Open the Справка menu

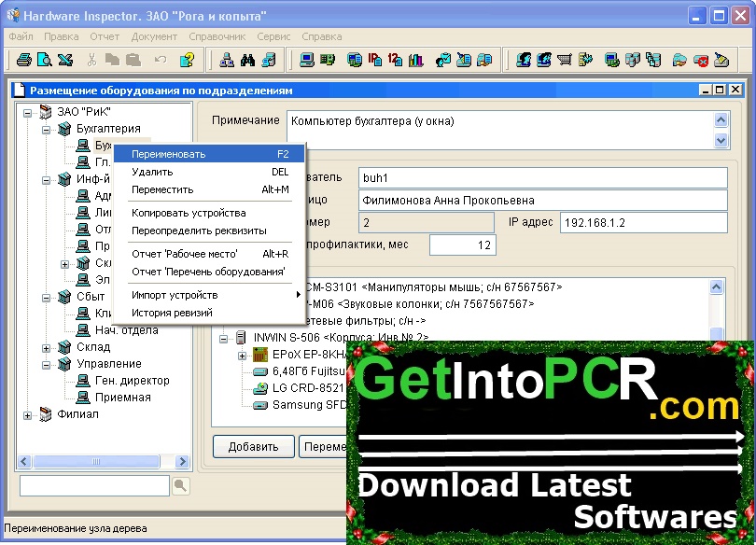(x=322, y=36)
